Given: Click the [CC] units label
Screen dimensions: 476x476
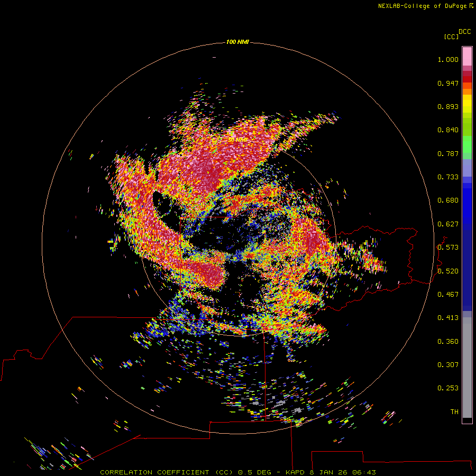Looking at the screenshot, I should click(451, 36).
